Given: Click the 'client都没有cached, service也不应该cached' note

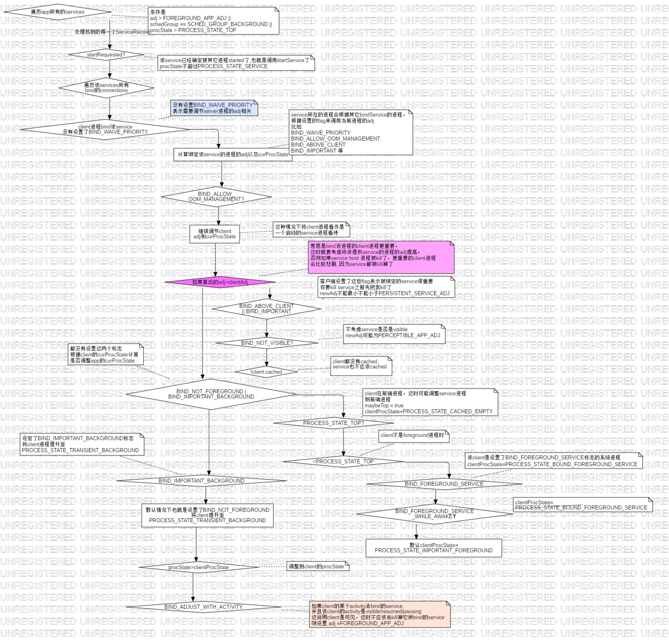Looking at the screenshot, I should point(361,366).
